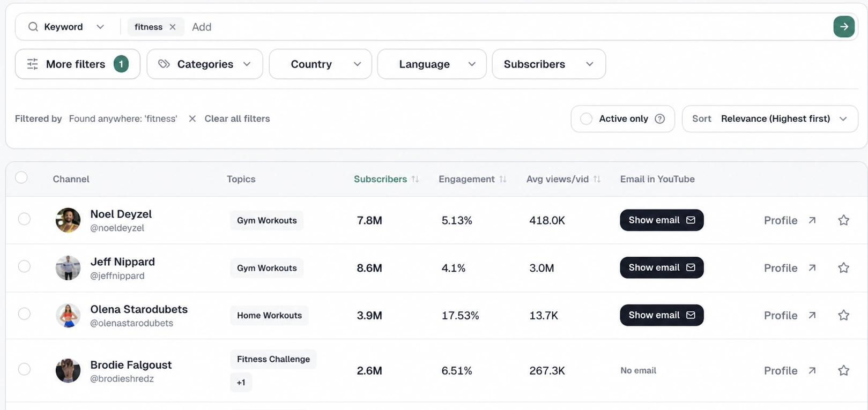Select the Brodie Falgoust row
Viewport: 868px width, 410px height.
pyautogui.click(x=24, y=369)
